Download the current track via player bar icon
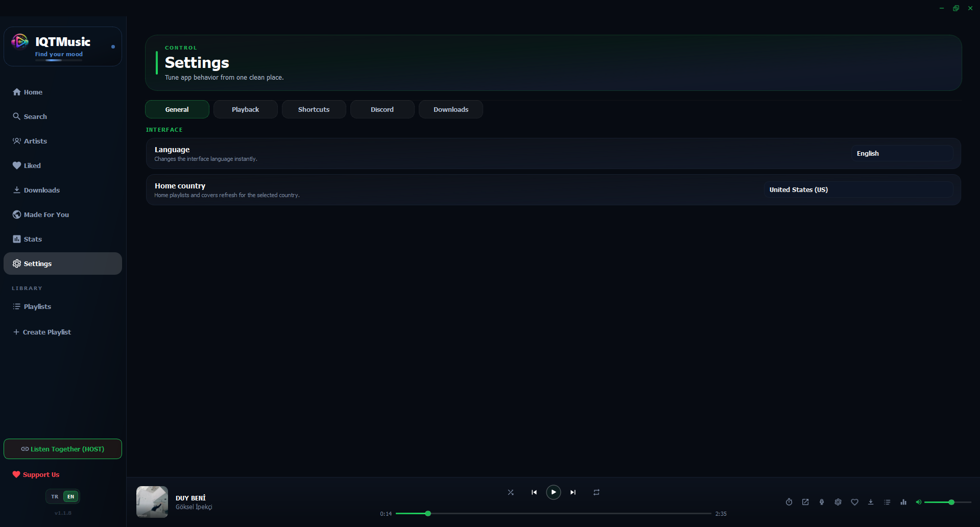This screenshot has height=527, width=980. pyautogui.click(x=871, y=502)
